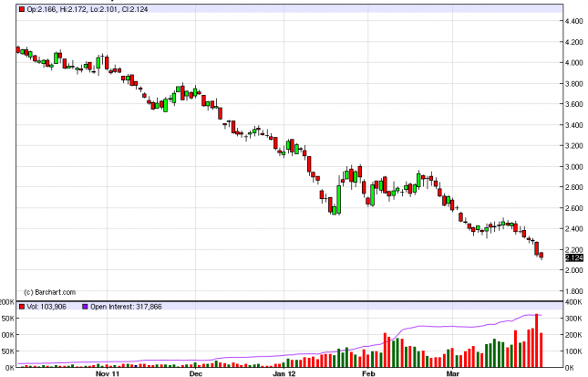This screenshot has width=588, height=377.
Task: Click the 400K open interest axis label
Action: point(573,302)
